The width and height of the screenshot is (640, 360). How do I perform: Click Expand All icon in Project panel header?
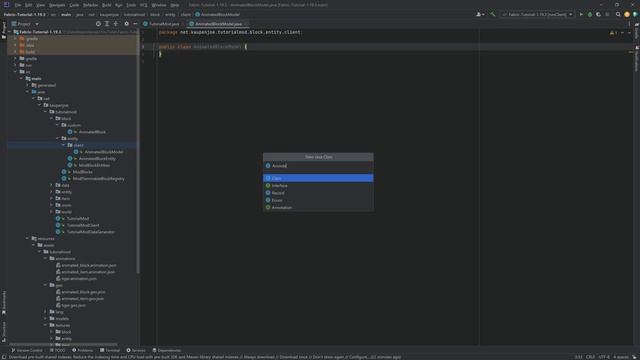(107, 24)
